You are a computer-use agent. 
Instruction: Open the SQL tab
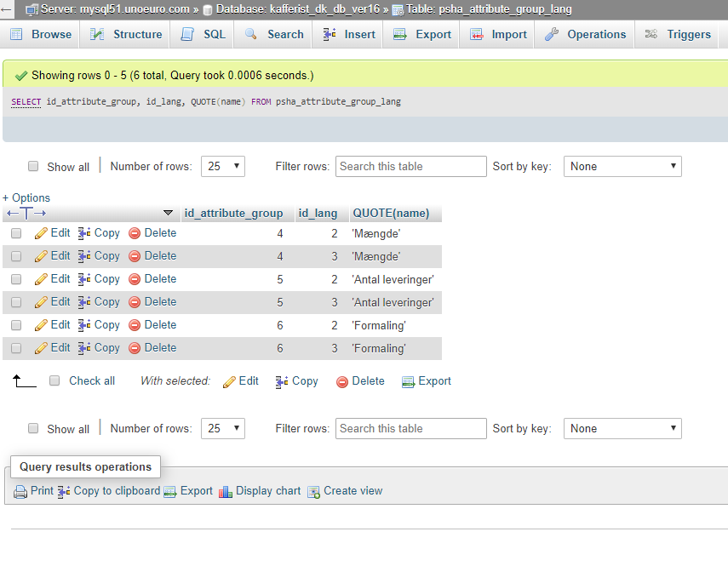point(203,34)
